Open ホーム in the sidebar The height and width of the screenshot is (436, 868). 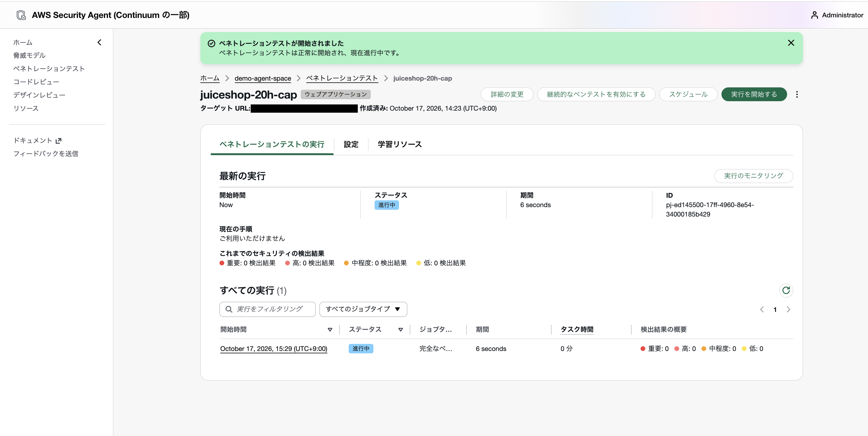pyautogui.click(x=23, y=42)
